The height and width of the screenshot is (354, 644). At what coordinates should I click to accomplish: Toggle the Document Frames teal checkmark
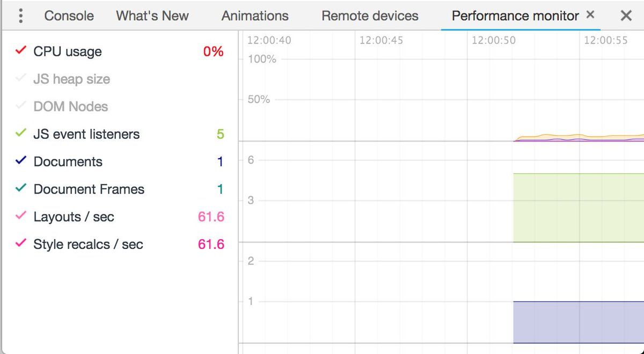[21, 189]
